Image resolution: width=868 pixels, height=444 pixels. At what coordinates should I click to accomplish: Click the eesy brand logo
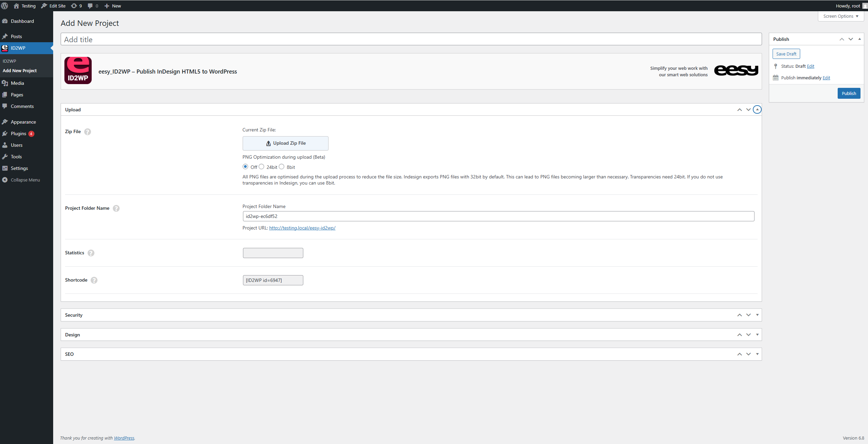coord(736,70)
